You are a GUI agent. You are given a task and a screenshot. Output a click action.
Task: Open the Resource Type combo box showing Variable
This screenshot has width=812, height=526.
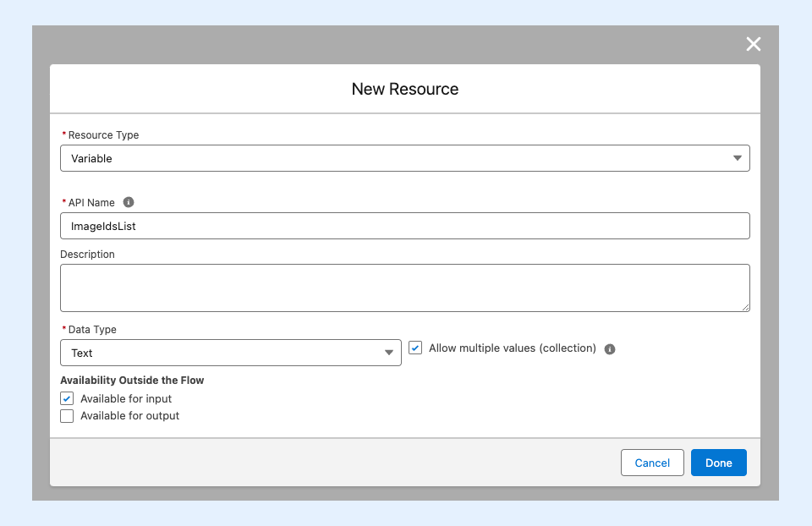tap(398, 158)
